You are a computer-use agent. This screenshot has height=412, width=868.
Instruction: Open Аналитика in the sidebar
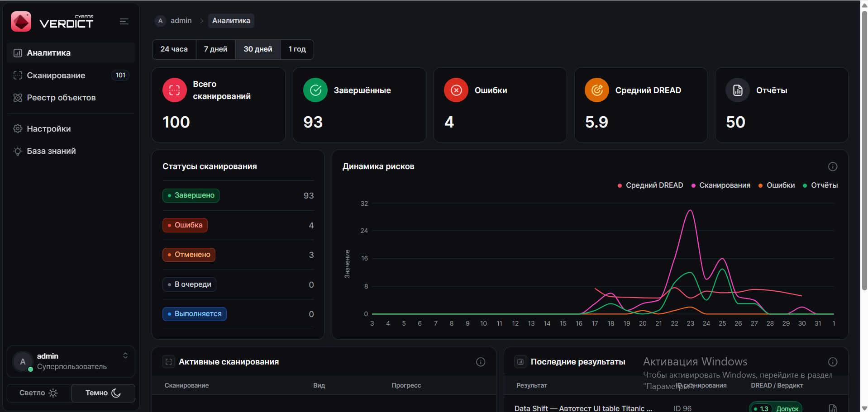71,53
